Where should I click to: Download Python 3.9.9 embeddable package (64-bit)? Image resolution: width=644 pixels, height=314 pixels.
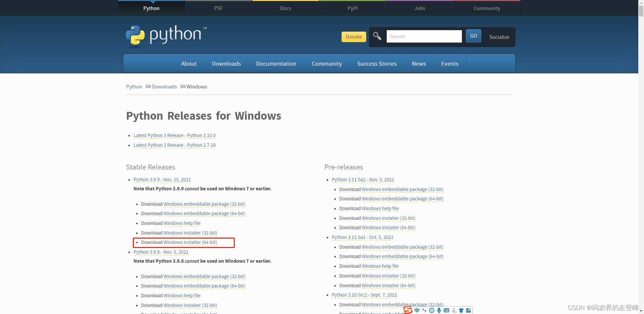(204, 213)
